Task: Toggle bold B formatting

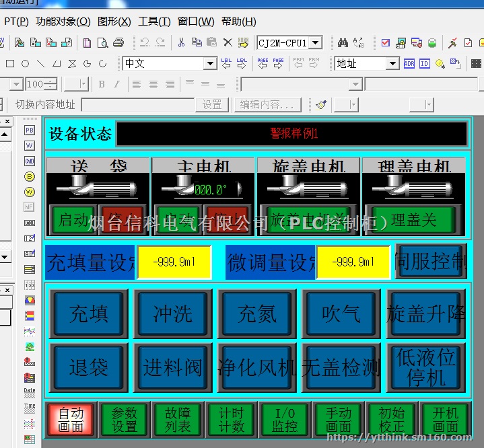Action: pos(102,84)
